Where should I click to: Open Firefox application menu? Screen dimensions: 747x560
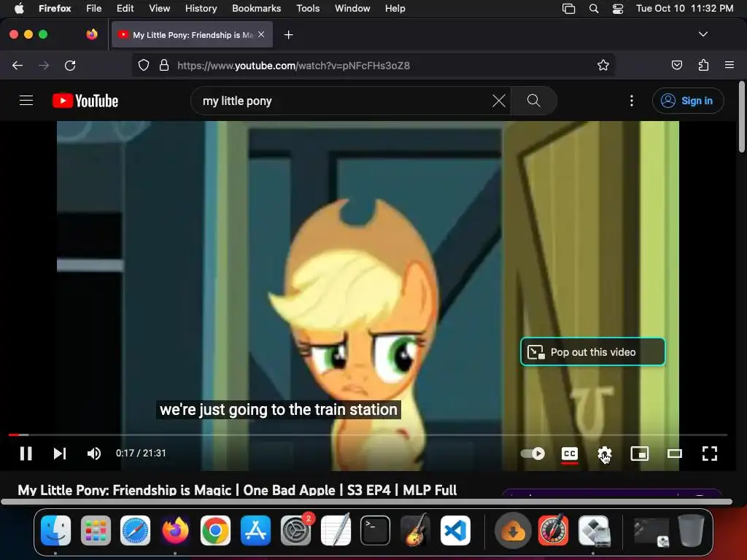click(729, 65)
